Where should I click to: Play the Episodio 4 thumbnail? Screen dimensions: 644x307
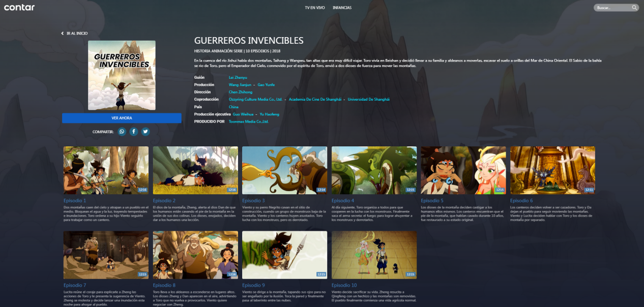374,170
